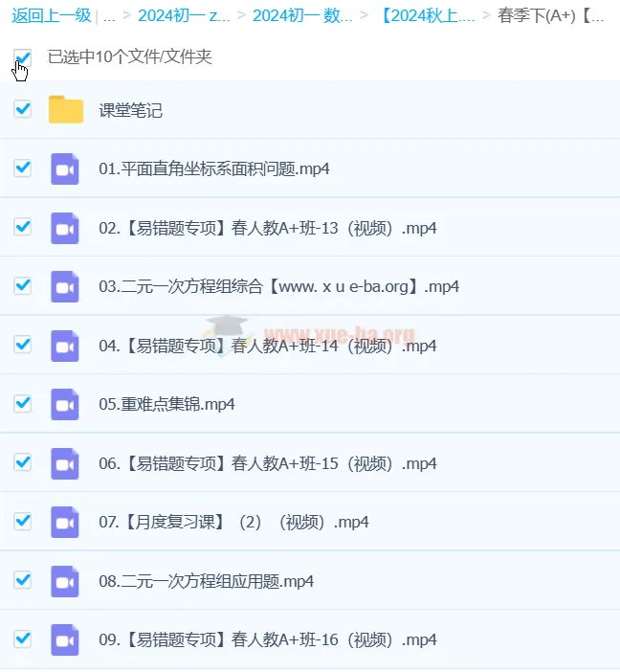Open file 04.【易错题专项】春人教A+班-14（视频）.mp4
This screenshot has height=672, width=620.
[268, 346]
